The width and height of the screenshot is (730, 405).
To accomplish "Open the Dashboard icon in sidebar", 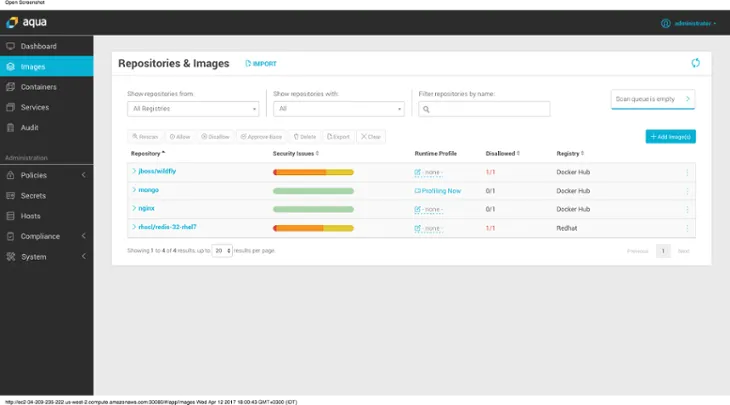I will tap(10, 46).
